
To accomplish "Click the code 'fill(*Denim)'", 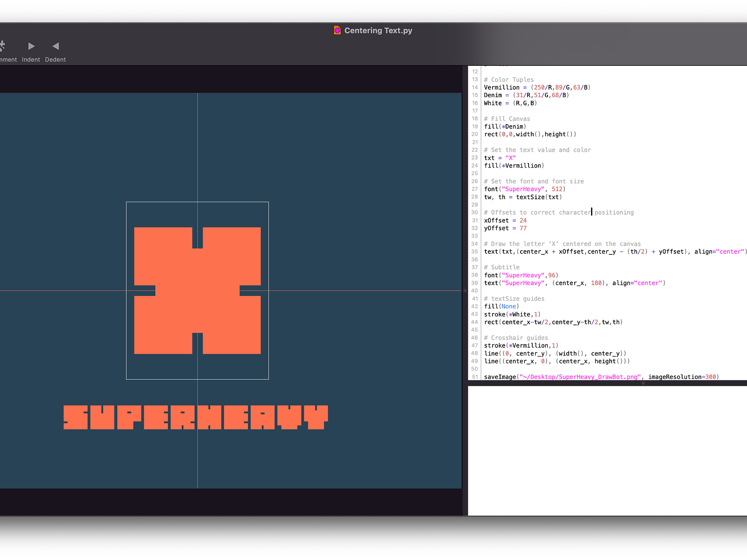I will point(505,126).
